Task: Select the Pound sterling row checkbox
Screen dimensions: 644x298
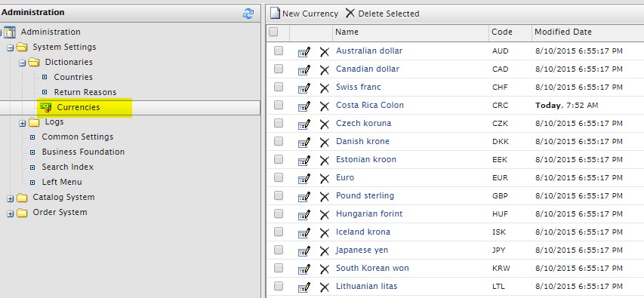Action: click(279, 195)
